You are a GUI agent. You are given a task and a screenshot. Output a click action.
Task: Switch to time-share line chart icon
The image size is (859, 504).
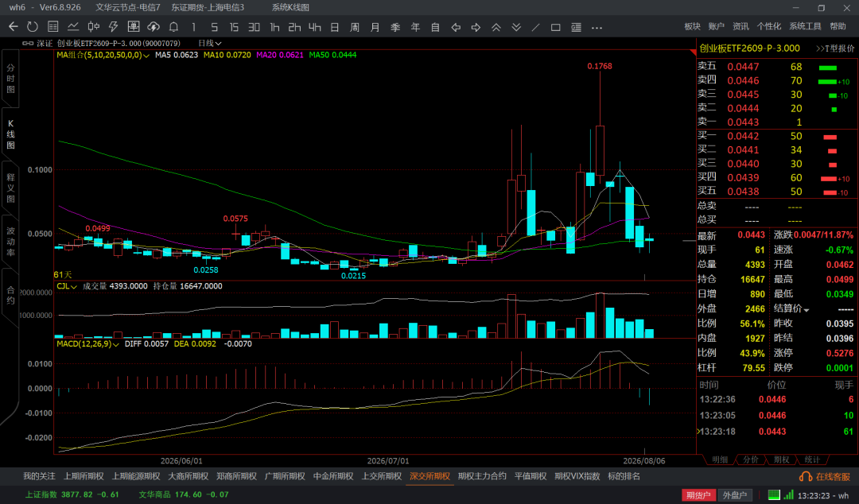73,27
